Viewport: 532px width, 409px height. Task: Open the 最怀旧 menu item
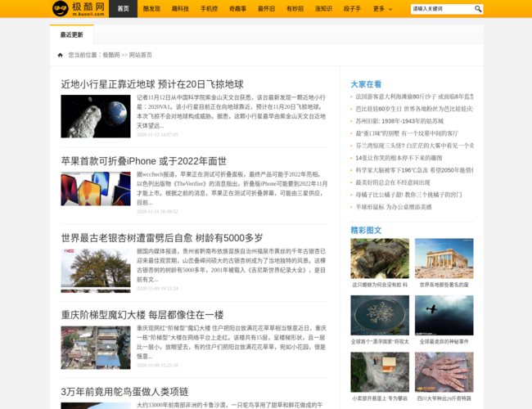[266, 9]
